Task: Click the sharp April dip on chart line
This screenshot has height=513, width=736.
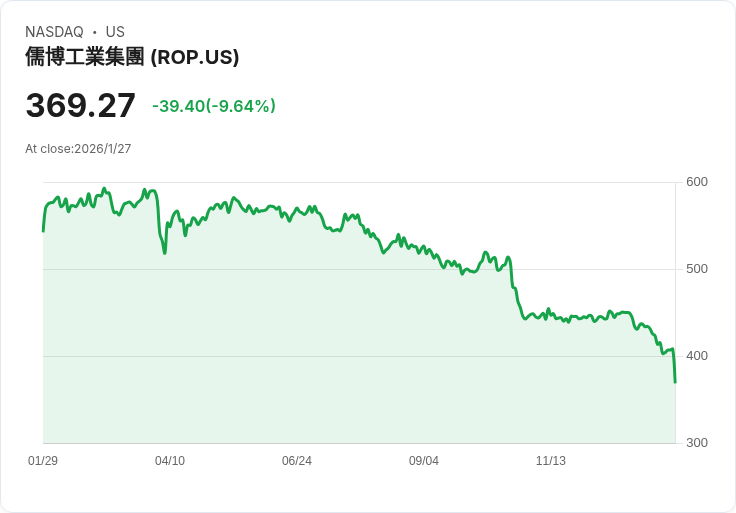Action: [x=165, y=253]
